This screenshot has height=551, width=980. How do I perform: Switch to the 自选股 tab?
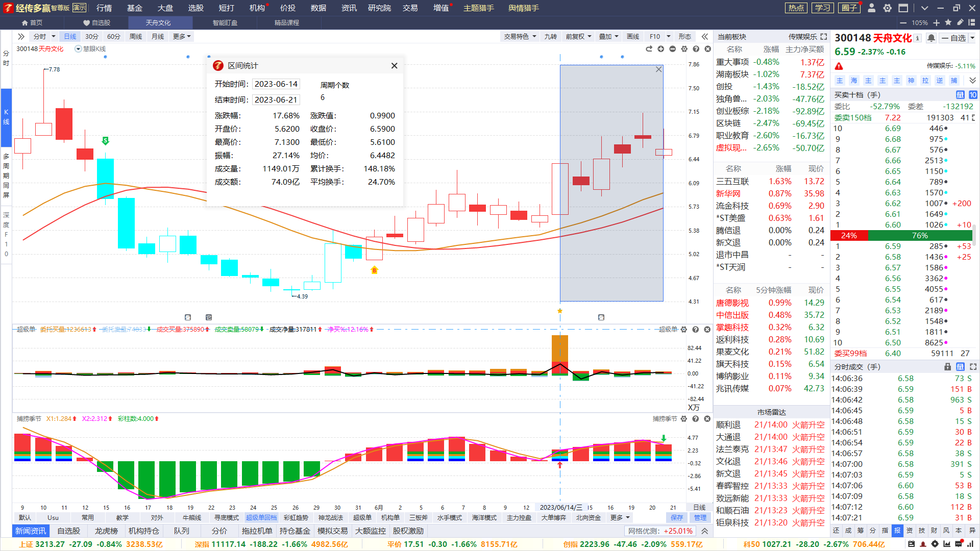pos(96,23)
